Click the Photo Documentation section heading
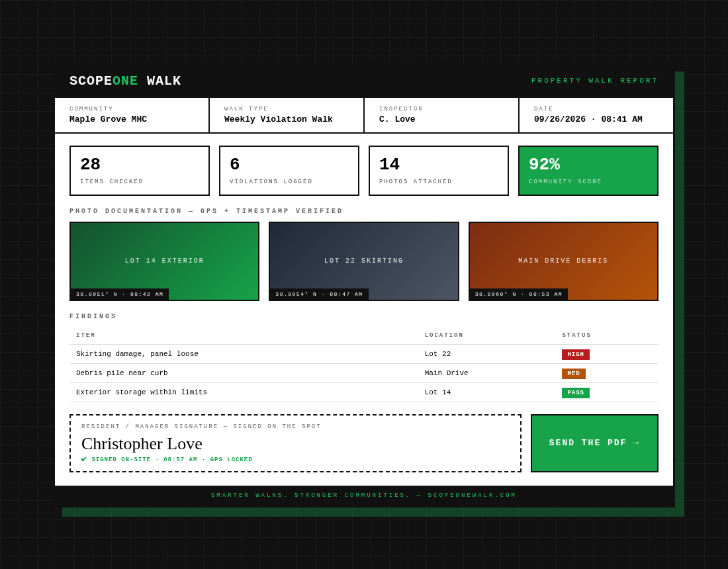Image resolution: width=728 pixels, height=569 pixels. tap(206, 211)
